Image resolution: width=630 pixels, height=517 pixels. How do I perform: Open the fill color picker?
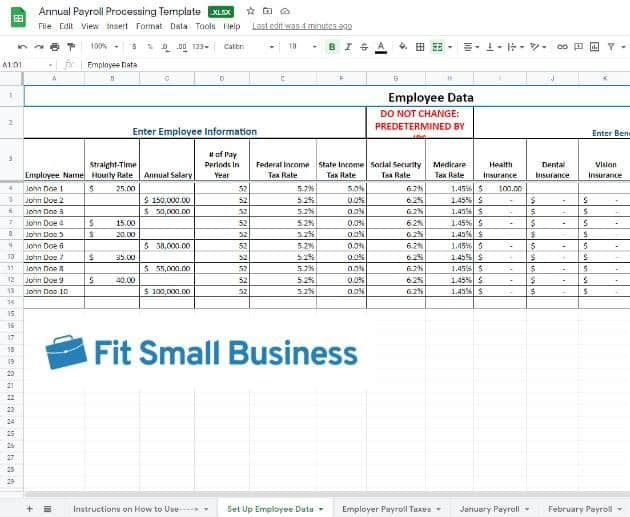[x=403, y=47]
